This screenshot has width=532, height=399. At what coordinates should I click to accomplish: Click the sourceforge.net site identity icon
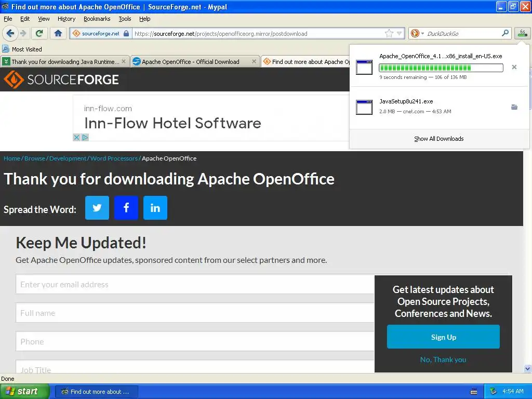pyautogui.click(x=76, y=33)
